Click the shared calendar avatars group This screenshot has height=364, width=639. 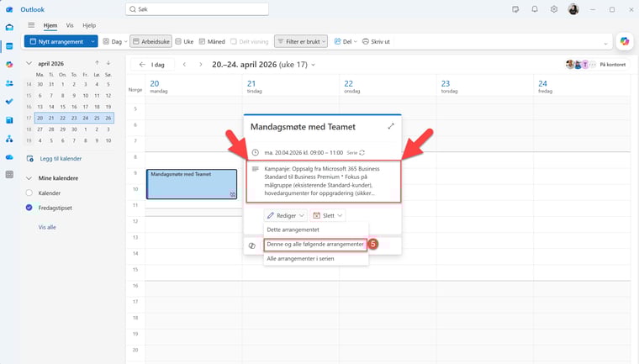pos(581,65)
